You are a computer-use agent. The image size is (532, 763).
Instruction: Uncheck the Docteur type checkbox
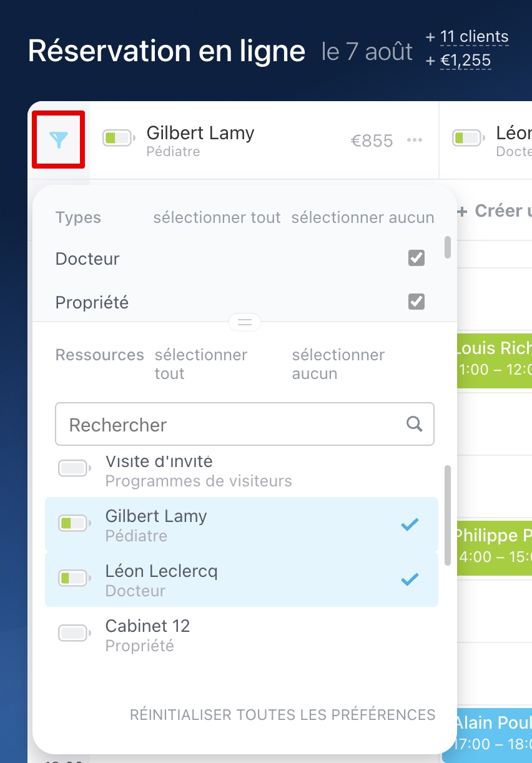click(x=416, y=258)
